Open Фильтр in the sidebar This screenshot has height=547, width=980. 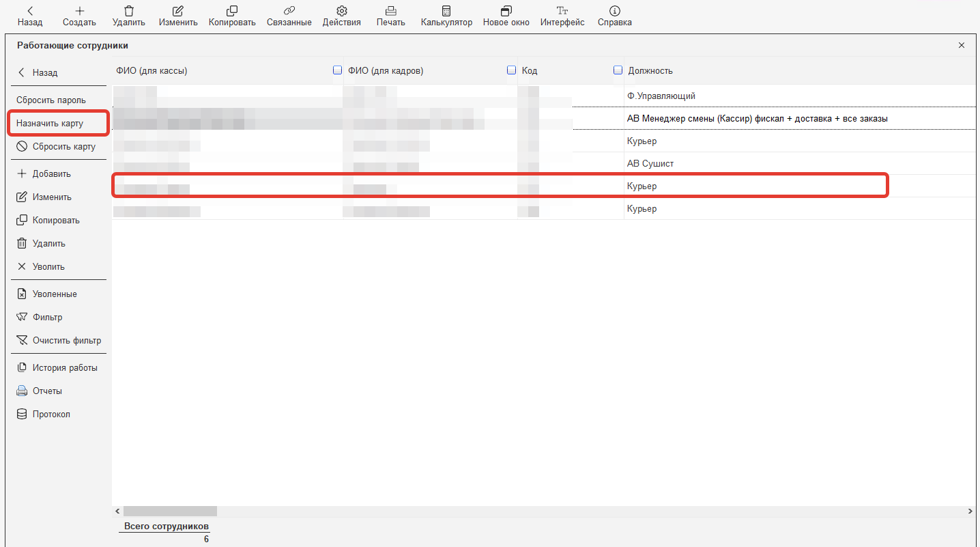tap(47, 317)
